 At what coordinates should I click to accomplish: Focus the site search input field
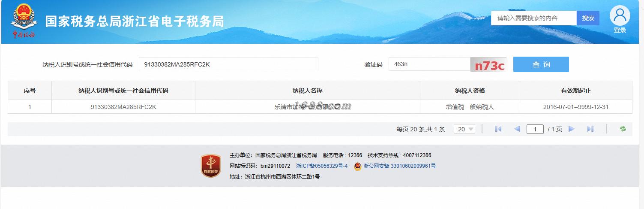click(x=534, y=18)
